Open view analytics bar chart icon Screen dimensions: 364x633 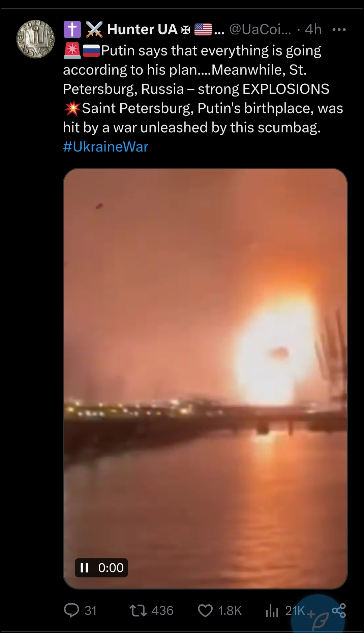pos(272,611)
